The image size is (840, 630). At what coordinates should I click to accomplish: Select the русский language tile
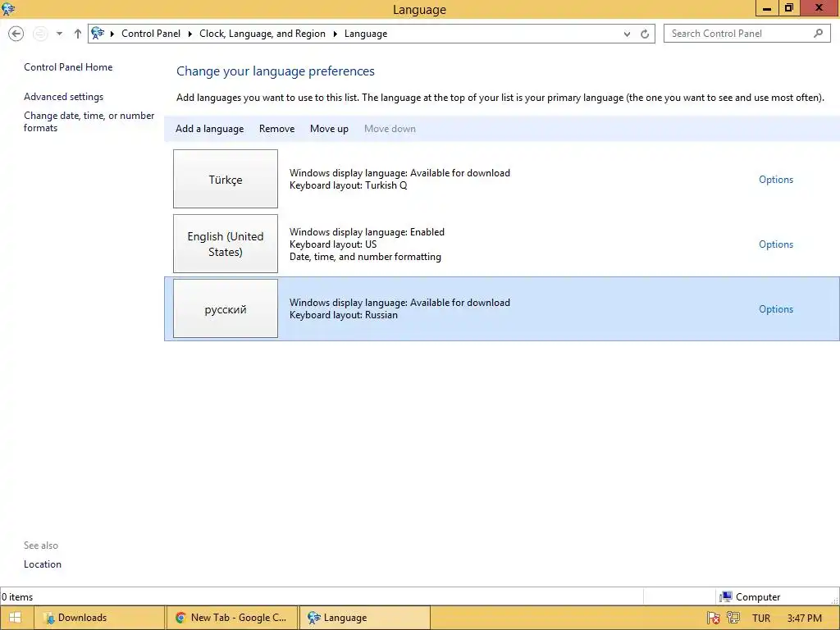click(x=226, y=308)
